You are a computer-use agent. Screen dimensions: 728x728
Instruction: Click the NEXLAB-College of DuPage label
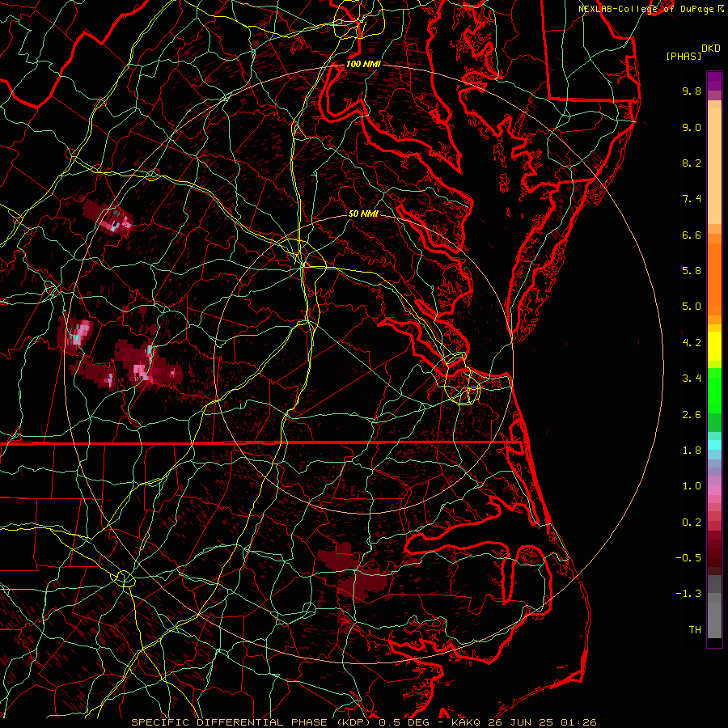[x=647, y=9]
